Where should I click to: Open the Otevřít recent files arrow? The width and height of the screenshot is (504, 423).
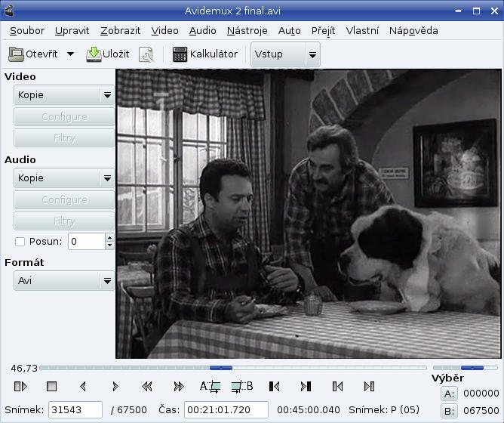point(70,54)
